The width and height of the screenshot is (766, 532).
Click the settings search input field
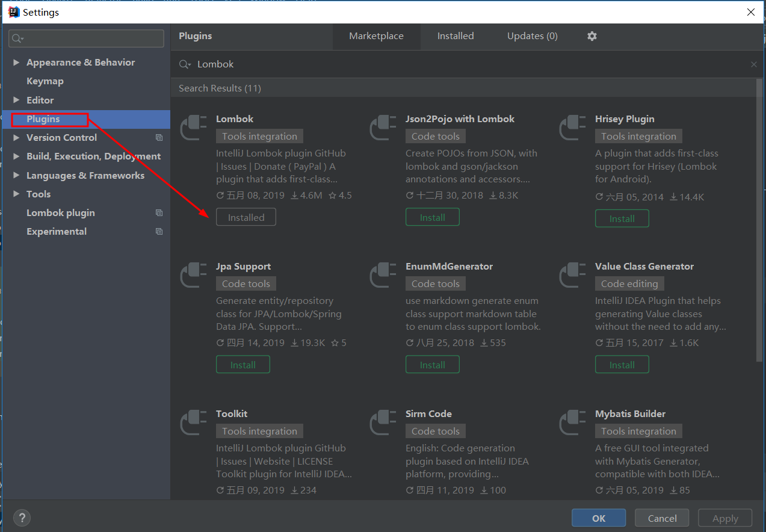(86, 39)
